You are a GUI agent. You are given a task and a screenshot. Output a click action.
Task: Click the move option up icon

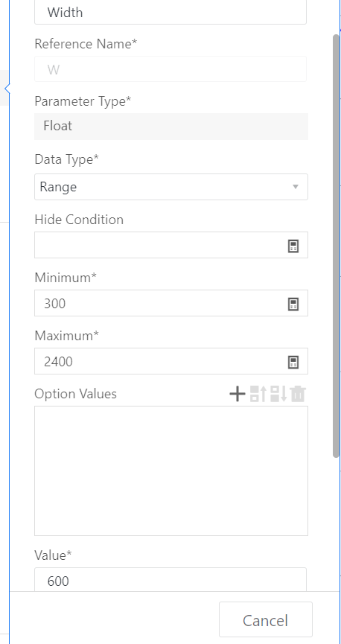(x=258, y=394)
